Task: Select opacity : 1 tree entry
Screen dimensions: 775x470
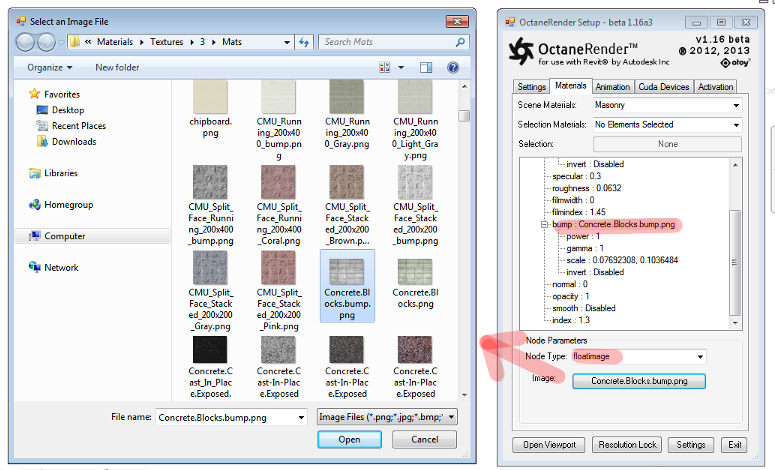Action: 570,297
